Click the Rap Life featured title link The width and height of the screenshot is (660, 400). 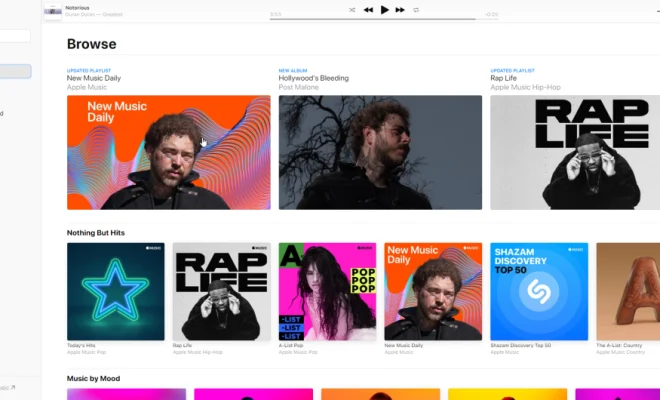[503, 78]
